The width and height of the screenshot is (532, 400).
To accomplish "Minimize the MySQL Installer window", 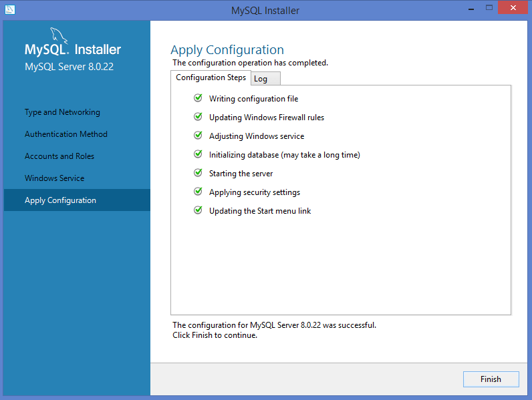I will coord(471,8).
